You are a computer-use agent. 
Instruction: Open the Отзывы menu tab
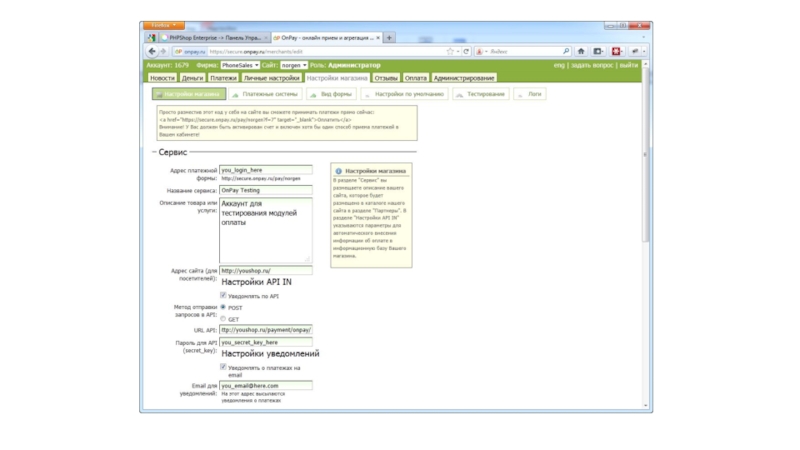coord(386,78)
